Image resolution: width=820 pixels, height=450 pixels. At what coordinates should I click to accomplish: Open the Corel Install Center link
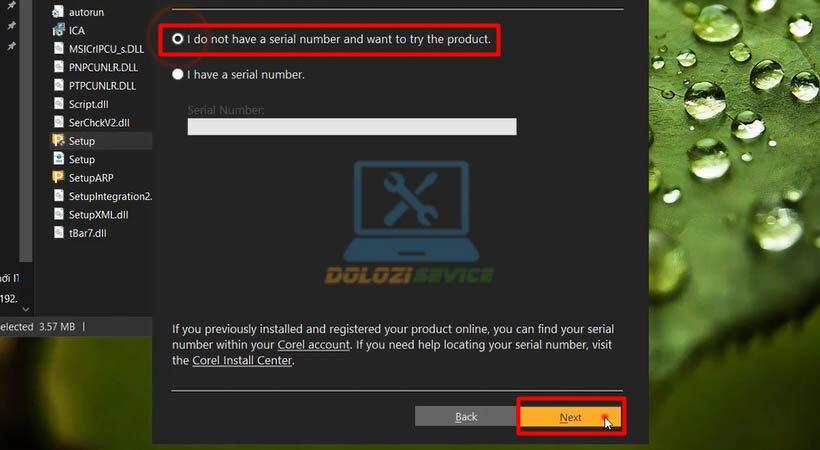[242, 361]
